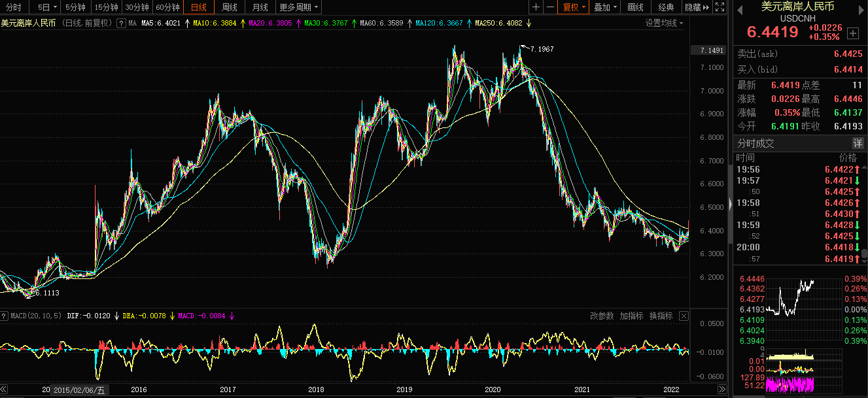The width and height of the screenshot is (868, 398).
Task: Click the latest price 6.4419 headline
Action: tap(773, 32)
